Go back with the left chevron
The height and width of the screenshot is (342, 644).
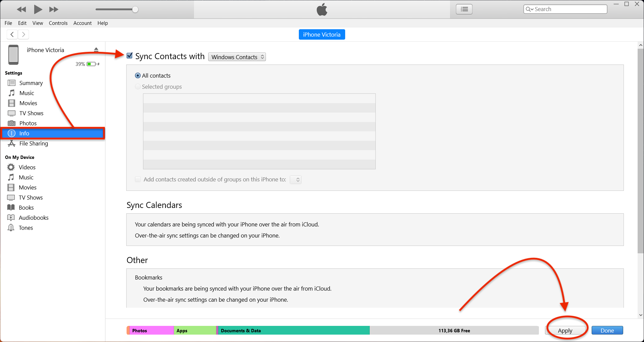[12, 34]
